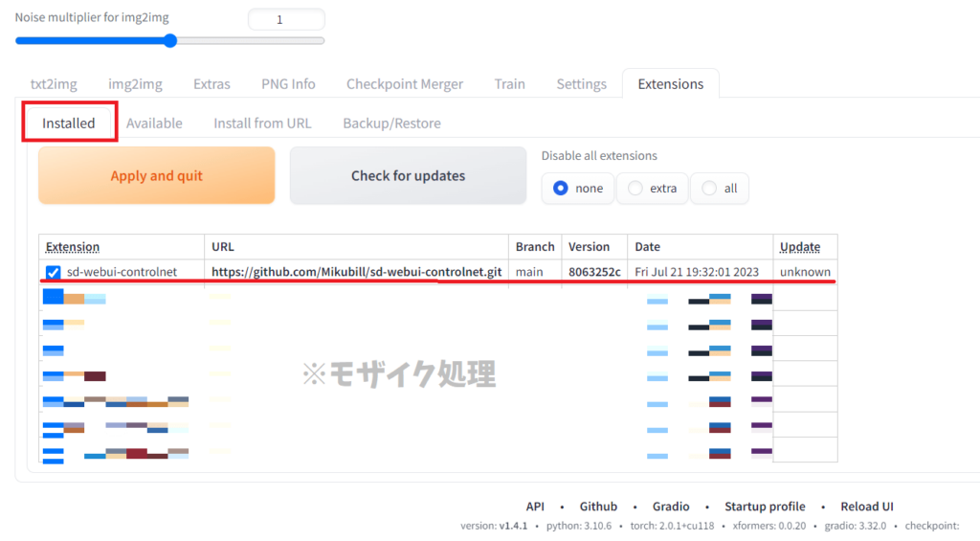This screenshot has width=980, height=541.
Task: Switch to the img2img tab
Action: click(135, 84)
